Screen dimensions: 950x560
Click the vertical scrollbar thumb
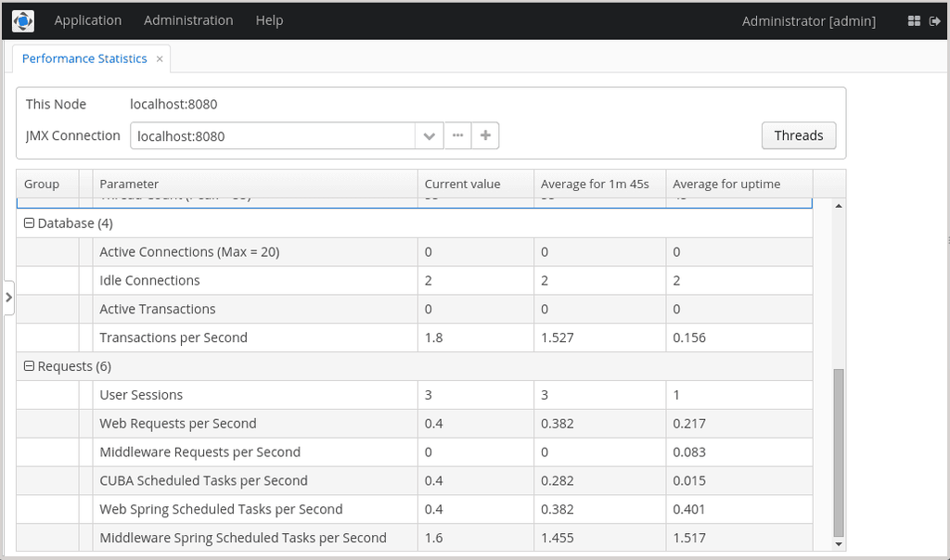coord(839,452)
